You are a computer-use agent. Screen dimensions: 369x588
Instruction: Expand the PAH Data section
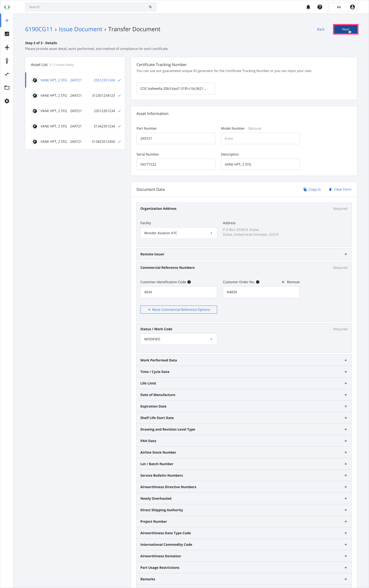click(x=244, y=441)
